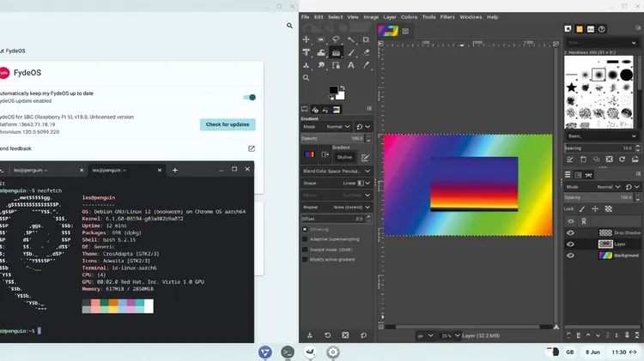This screenshot has height=361, width=644.
Task: Select the Rectangle Select tool
Action: coord(321,39)
